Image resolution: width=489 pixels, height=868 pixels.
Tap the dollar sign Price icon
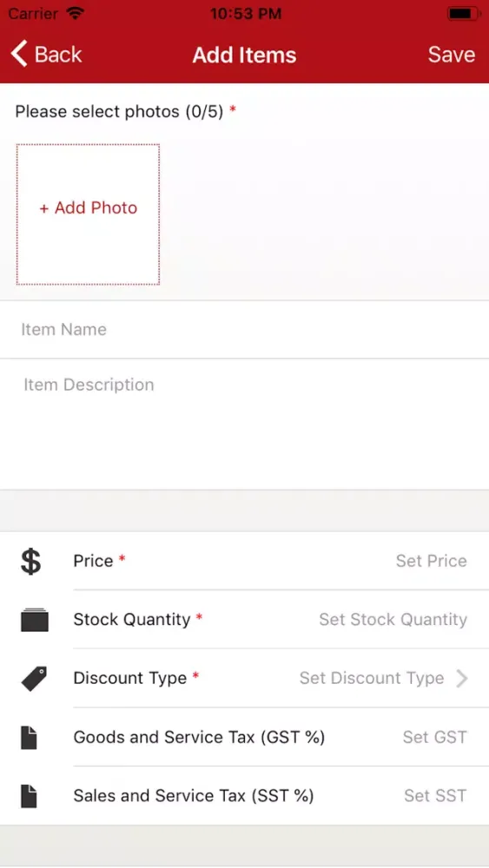point(31,561)
